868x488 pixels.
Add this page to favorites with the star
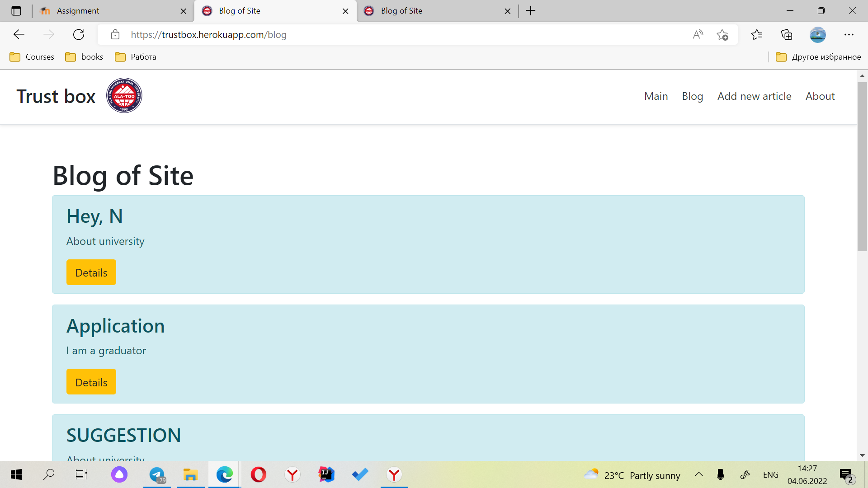coord(722,34)
